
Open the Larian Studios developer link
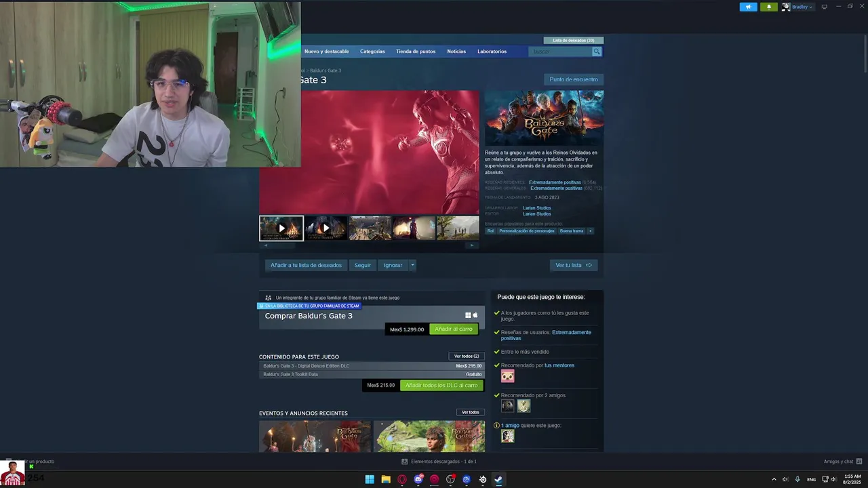(537, 208)
